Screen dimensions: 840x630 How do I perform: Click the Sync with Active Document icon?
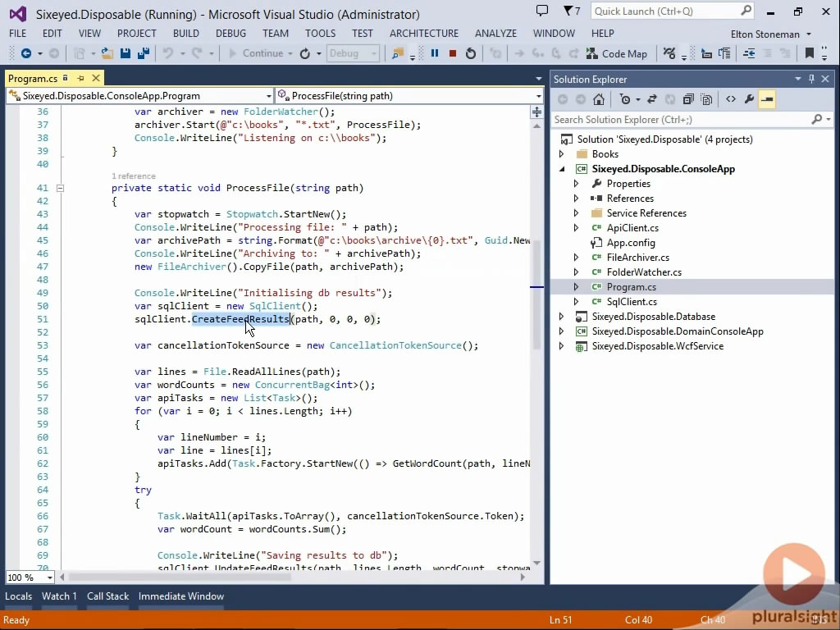[651, 98]
